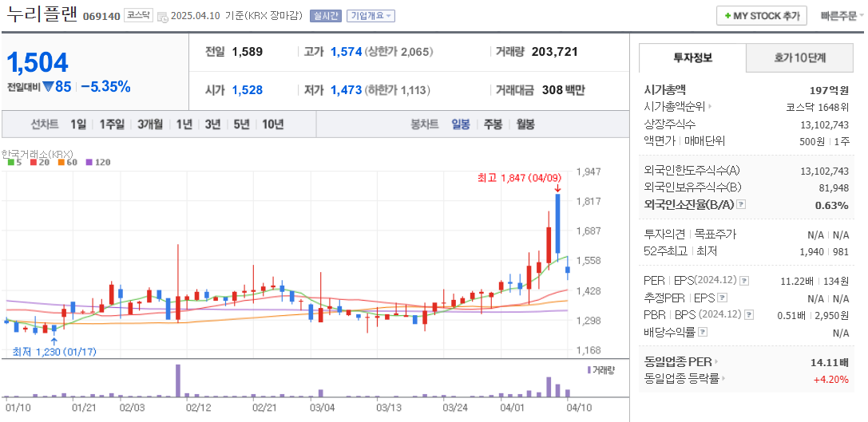Click the purple 120-day moving average legend
Screen dimensions: 868x422
[98, 162]
